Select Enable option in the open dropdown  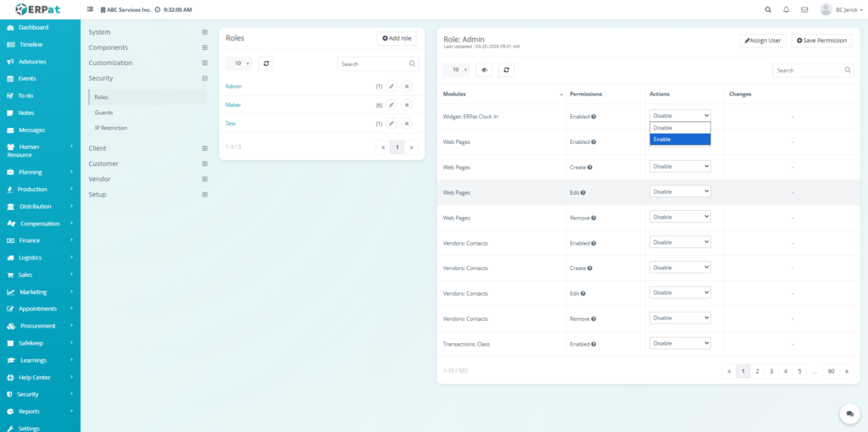680,139
